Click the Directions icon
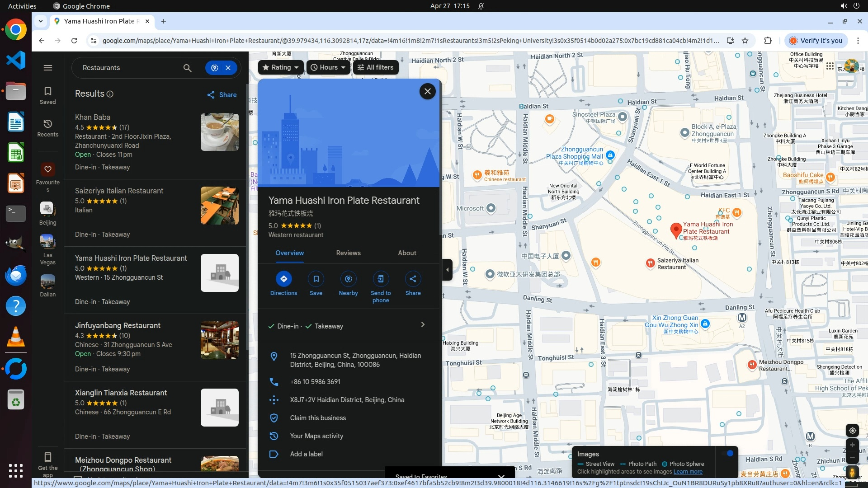 (x=283, y=279)
